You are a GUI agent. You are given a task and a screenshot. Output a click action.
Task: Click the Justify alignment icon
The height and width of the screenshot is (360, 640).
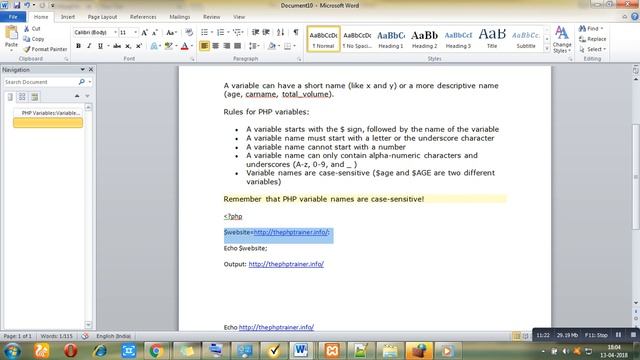[x=238, y=46]
